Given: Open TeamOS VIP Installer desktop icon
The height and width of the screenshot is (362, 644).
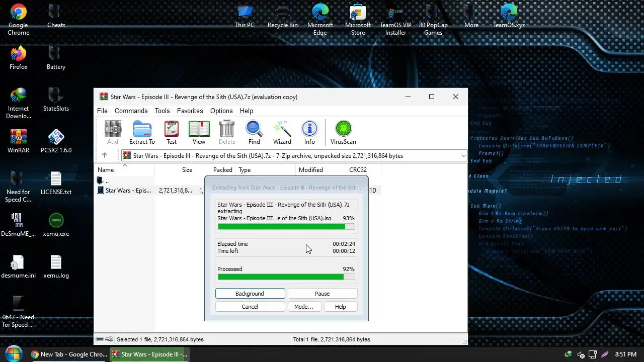Looking at the screenshot, I should 395,20.
